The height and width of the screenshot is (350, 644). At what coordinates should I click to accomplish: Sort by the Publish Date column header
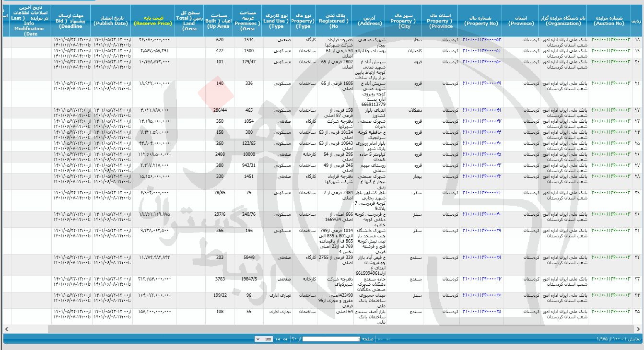[111, 20]
